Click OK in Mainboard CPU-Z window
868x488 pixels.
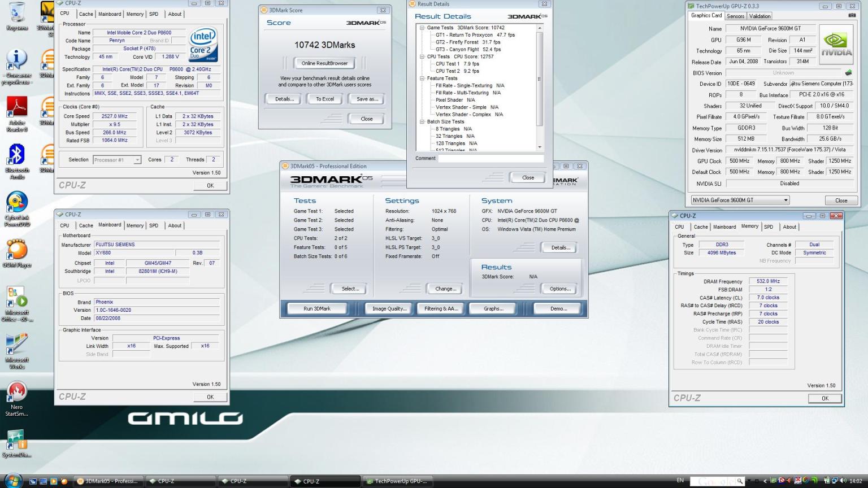coord(210,397)
